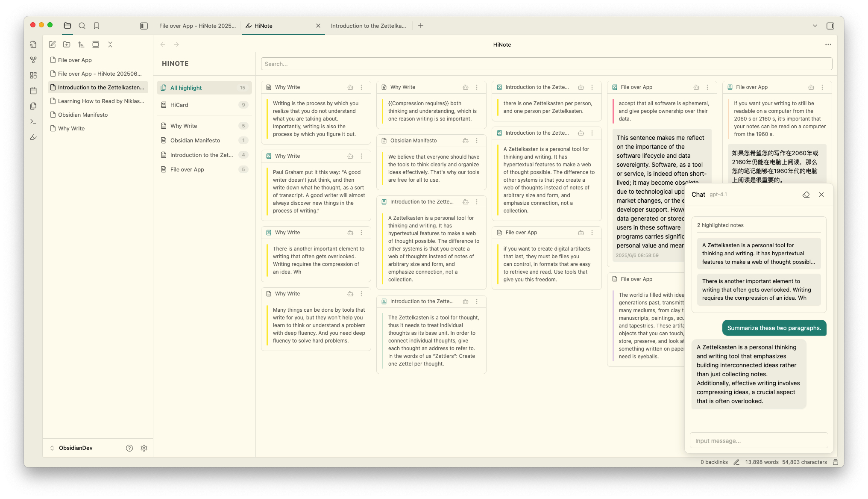This screenshot has width=868, height=499.
Task: Open the bookmarks pane icon
Action: coord(97,26)
